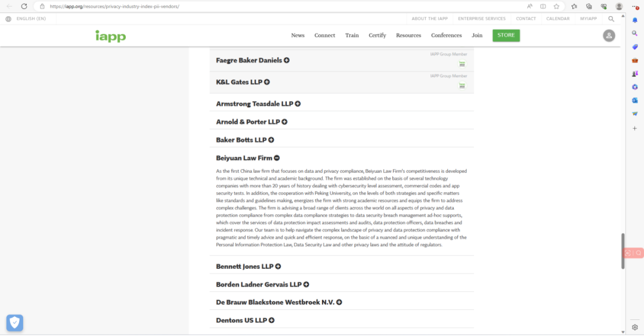Image resolution: width=644 pixels, height=336 pixels.
Task: Click the green STORE button
Action: pos(506,35)
